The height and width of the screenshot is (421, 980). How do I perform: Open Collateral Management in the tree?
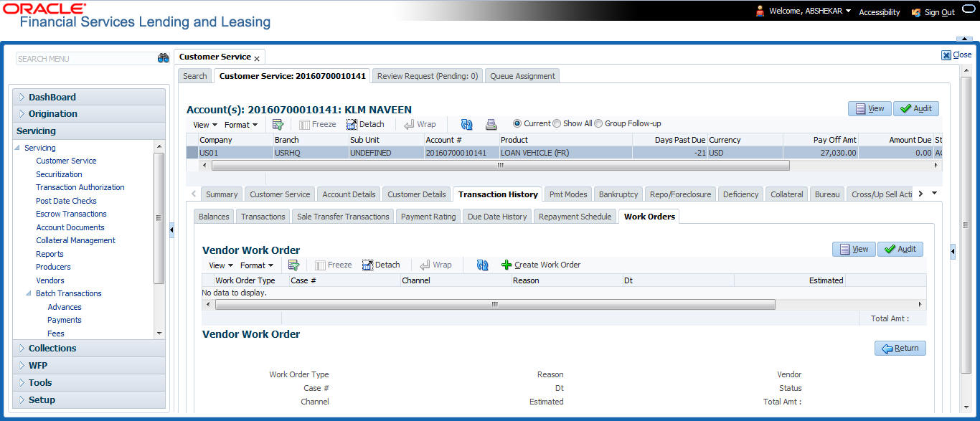pos(75,240)
